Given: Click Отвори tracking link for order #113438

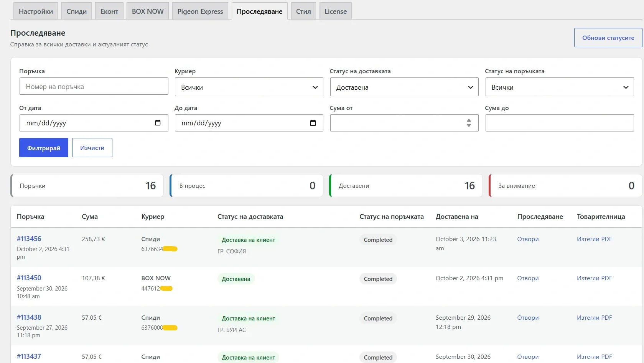Looking at the screenshot, I should tap(528, 317).
